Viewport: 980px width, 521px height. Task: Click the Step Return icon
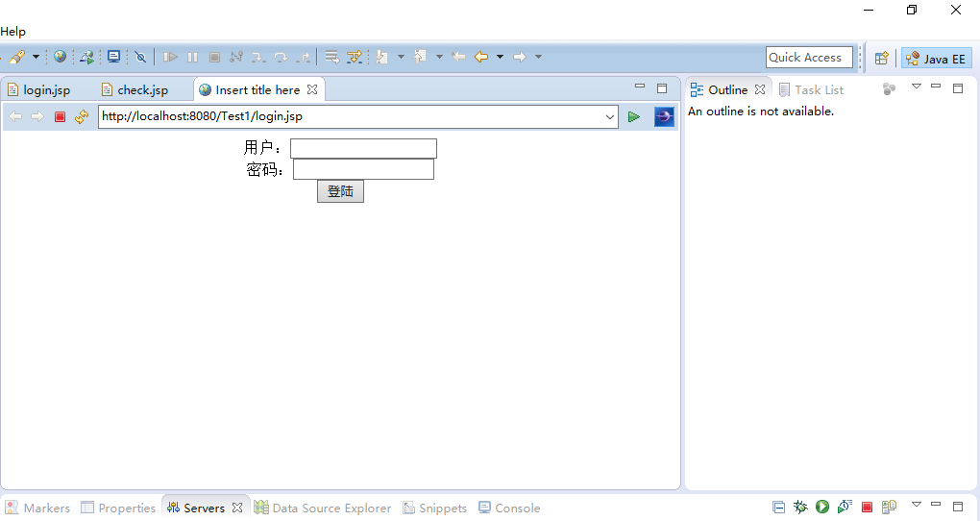[303, 57]
